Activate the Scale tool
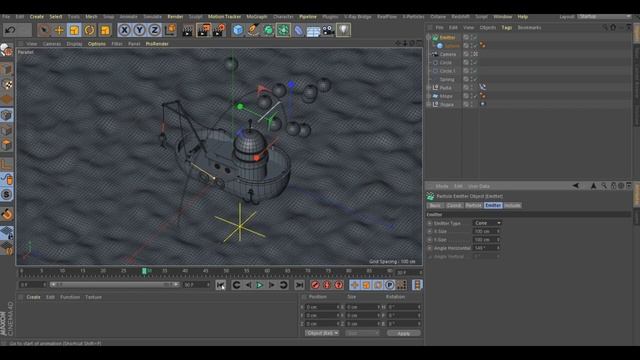640x360 pixels. tap(74, 30)
